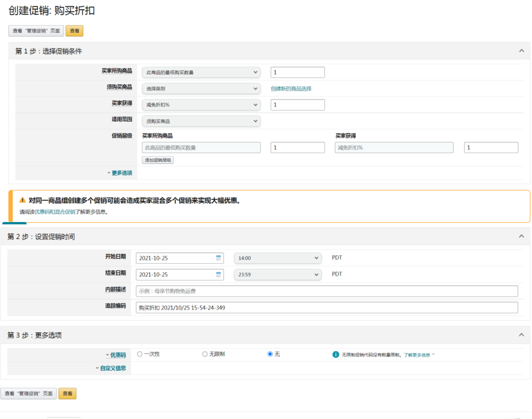This screenshot has height=419, width=532.
Task: Click the 添加促销层级 button
Action: (x=158, y=160)
